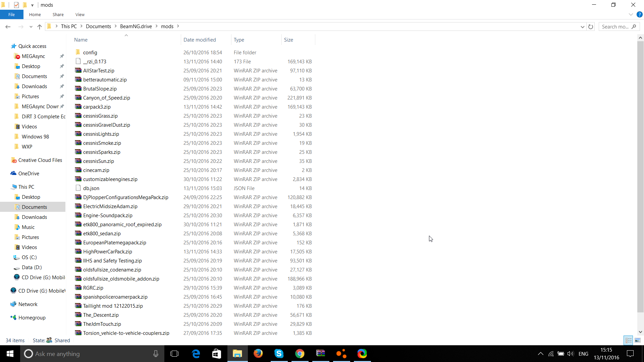
Task: Click in the Search mods box
Action: [615, 26]
